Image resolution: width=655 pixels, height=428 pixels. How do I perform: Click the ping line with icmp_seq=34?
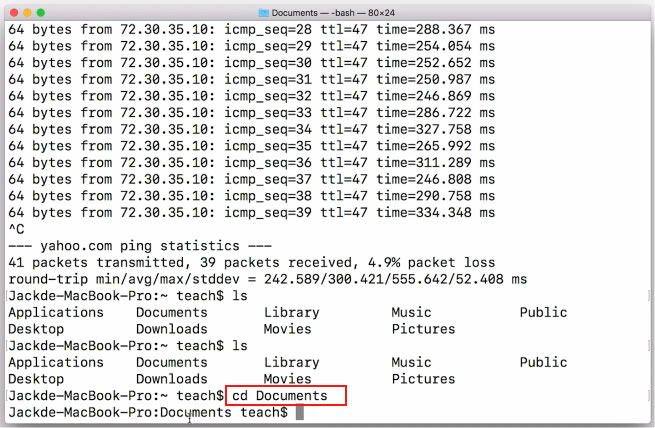coord(252,129)
